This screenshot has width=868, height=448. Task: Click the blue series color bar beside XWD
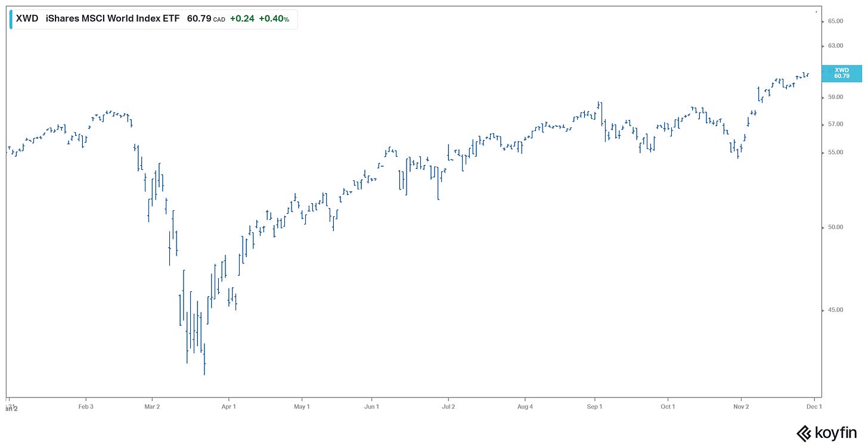(x=11, y=18)
